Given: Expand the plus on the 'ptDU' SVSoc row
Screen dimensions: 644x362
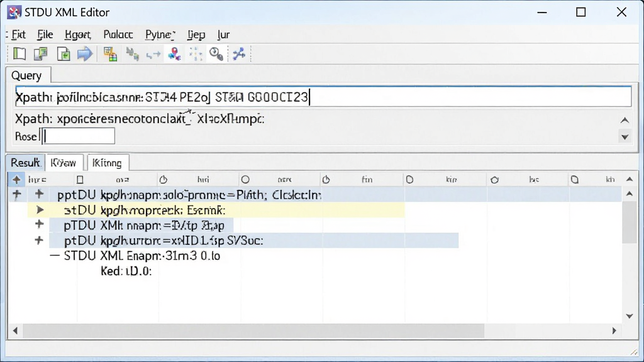Looking at the screenshot, I should [39, 240].
